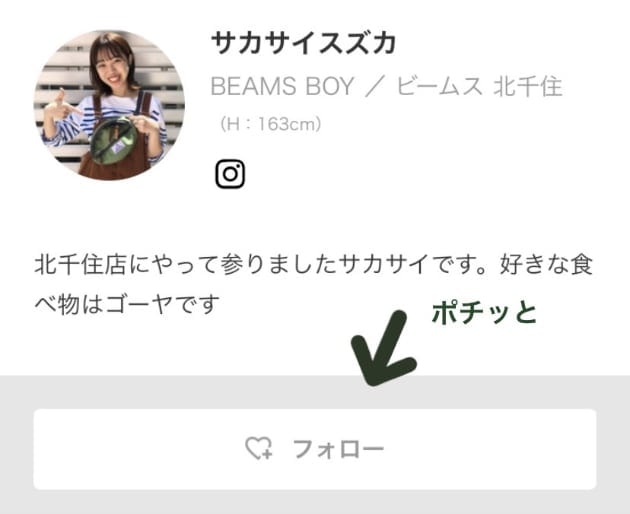This screenshot has height=514, width=630.
Task: Click the white follow card's left edge
Action: pos(36,449)
